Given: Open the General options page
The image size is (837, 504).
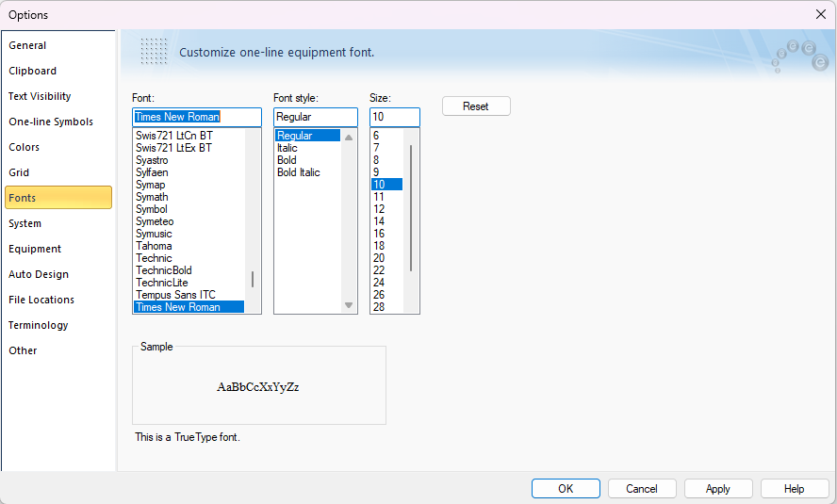Looking at the screenshot, I should (58, 45).
